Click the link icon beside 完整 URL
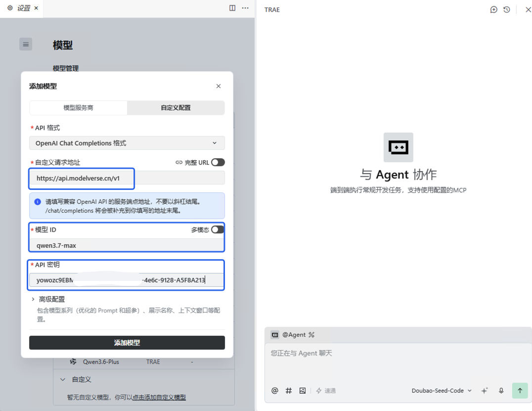This screenshot has height=411, width=532. coord(179,163)
